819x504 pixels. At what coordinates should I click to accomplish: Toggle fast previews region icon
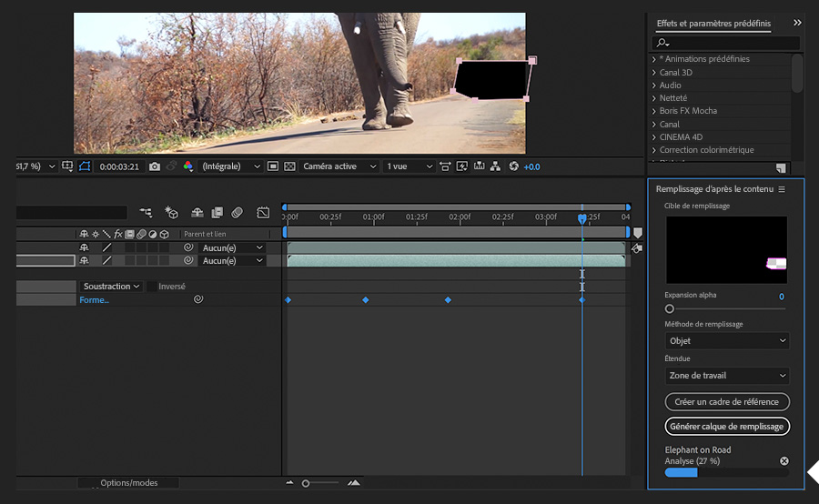[x=273, y=166]
